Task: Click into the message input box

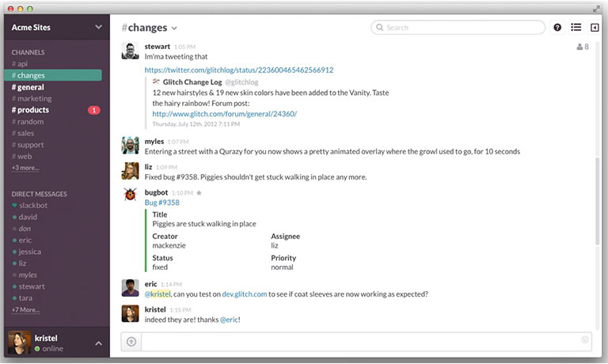Action: 366,342
